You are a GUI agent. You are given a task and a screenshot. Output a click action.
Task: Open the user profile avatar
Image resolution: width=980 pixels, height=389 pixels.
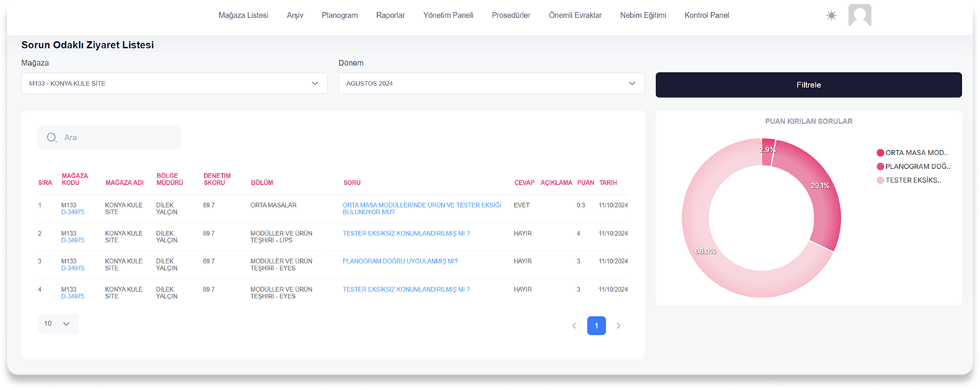tap(860, 15)
